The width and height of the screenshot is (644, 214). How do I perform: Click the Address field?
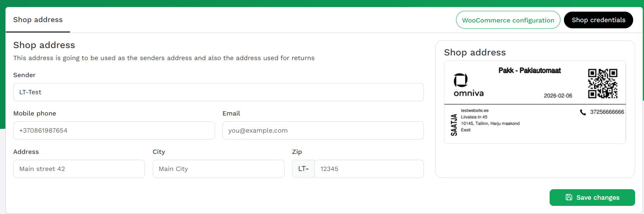[79, 169]
